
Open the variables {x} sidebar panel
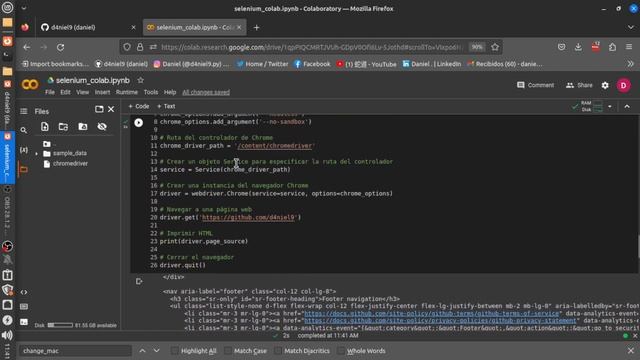point(24,150)
